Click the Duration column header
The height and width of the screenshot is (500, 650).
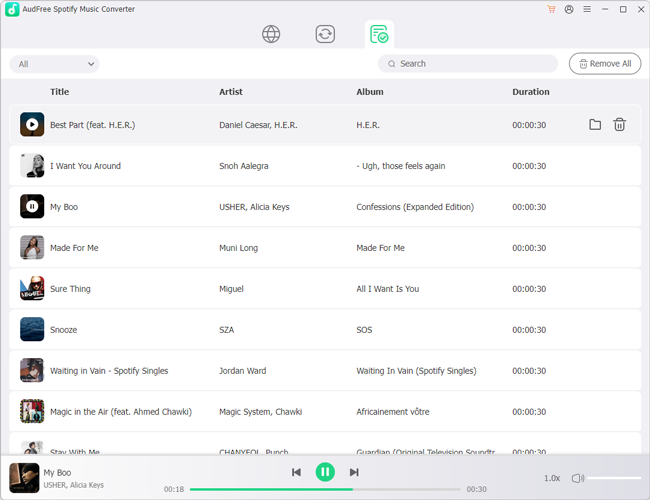point(531,92)
